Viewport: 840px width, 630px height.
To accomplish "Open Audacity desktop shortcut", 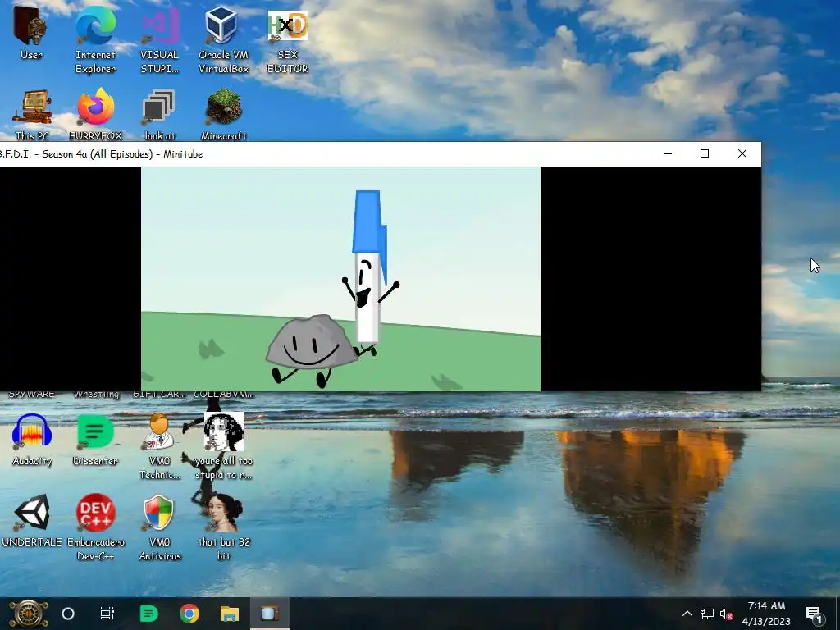I will (x=32, y=440).
